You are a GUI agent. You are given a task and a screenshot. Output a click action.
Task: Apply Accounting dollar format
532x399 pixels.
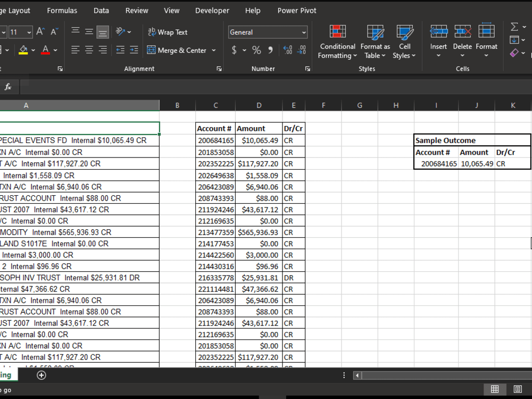(234, 50)
